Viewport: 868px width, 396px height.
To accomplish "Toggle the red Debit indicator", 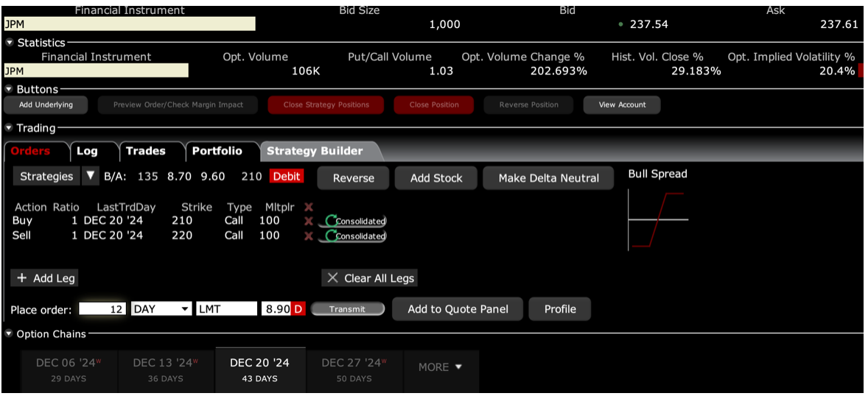I will 287,177.
